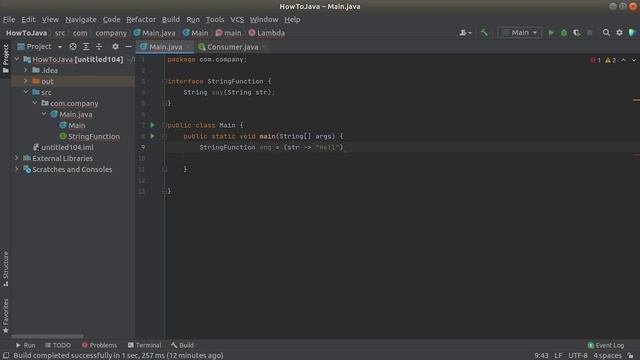Click Select Opened File target icon
640x360 pixels.
click(73, 47)
